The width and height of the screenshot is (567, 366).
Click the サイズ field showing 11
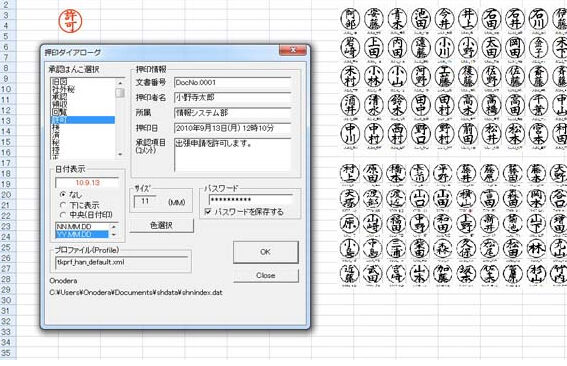point(145,201)
